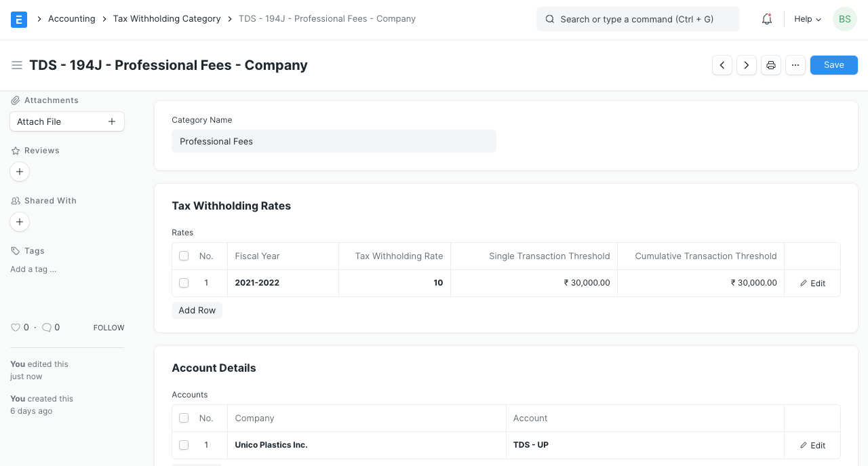
Task: Share document using Shared With plus
Action: click(x=20, y=222)
